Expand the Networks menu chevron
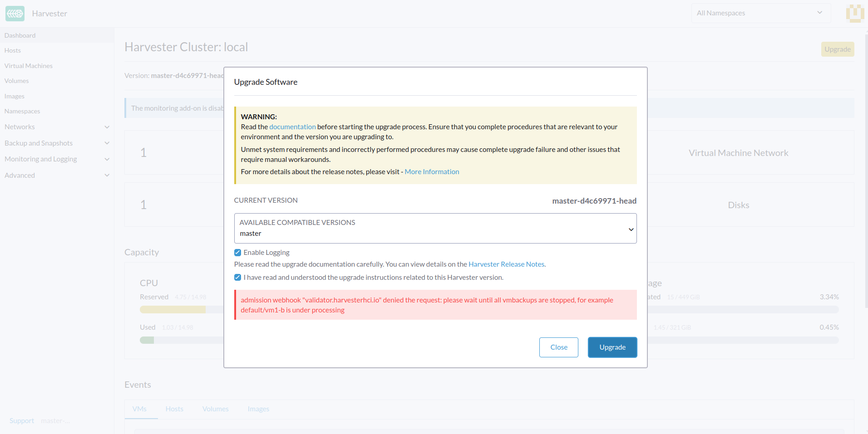This screenshot has width=868, height=434. 107,127
